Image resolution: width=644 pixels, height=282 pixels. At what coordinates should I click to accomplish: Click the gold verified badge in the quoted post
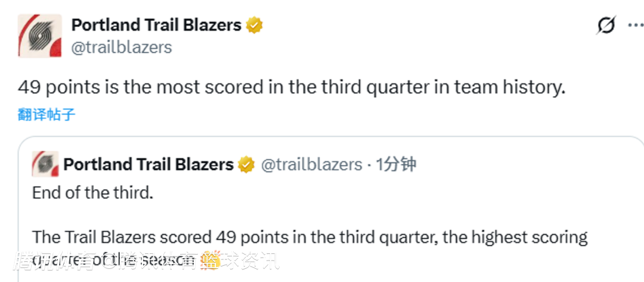246,165
